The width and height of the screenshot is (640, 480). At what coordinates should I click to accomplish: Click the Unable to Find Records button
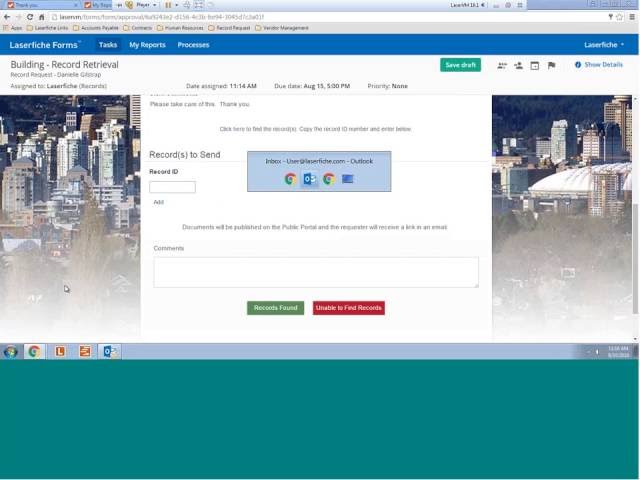click(x=349, y=308)
